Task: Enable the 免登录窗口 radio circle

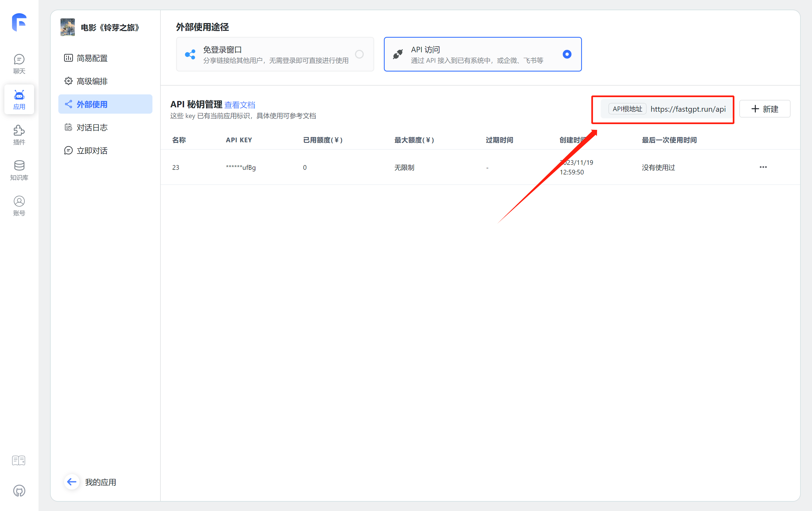Action: coord(359,54)
